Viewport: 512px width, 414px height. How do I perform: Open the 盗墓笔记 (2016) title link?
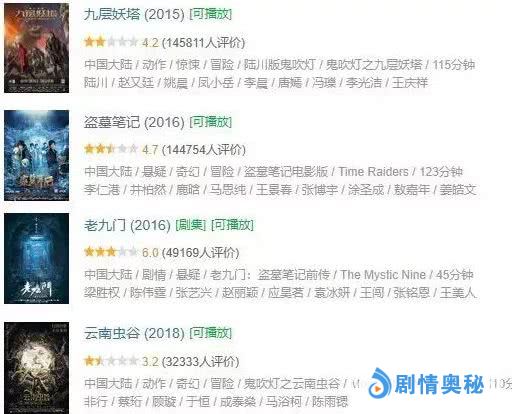(134, 122)
